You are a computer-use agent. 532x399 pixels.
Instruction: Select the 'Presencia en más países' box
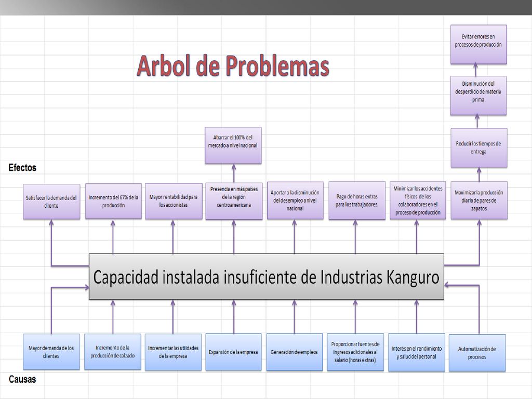(x=234, y=201)
